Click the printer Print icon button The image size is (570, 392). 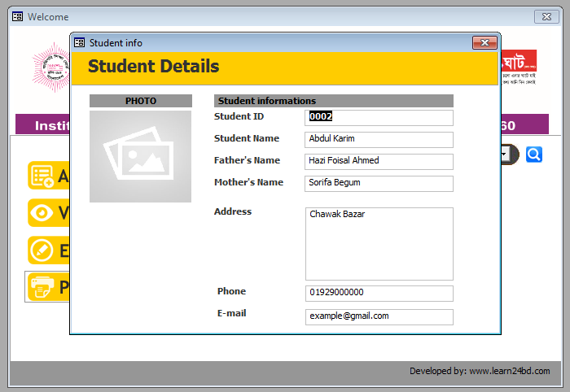point(48,287)
